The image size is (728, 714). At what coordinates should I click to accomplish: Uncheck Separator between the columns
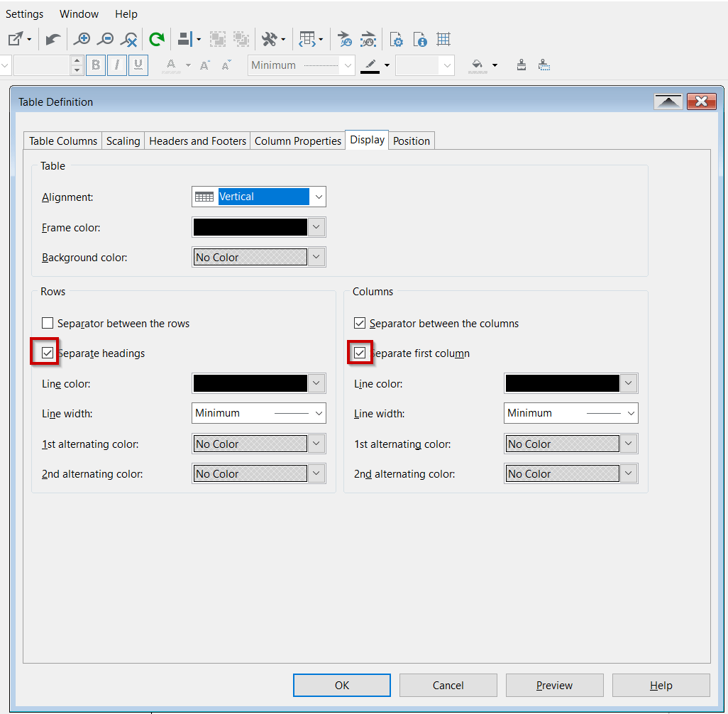[x=359, y=323]
